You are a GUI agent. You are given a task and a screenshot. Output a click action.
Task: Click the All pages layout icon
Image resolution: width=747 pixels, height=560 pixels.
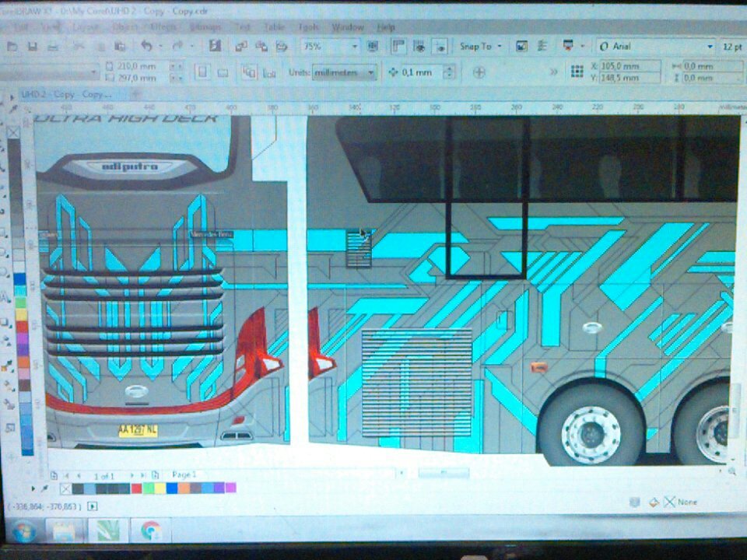pos(249,72)
